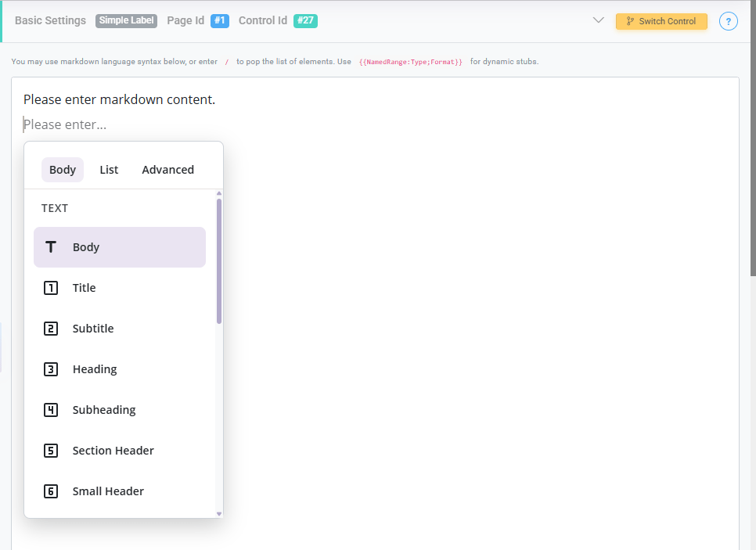The image size is (756, 550).
Task: Click the Title level 1 icon
Action: click(x=51, y=288)
